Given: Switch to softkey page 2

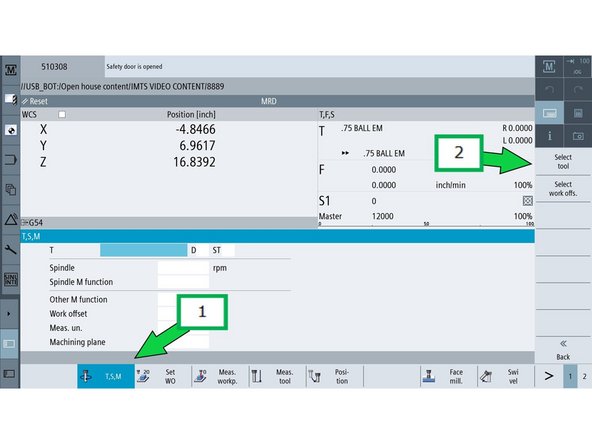Looking at the screenshot, I should [x=584, y=376].
